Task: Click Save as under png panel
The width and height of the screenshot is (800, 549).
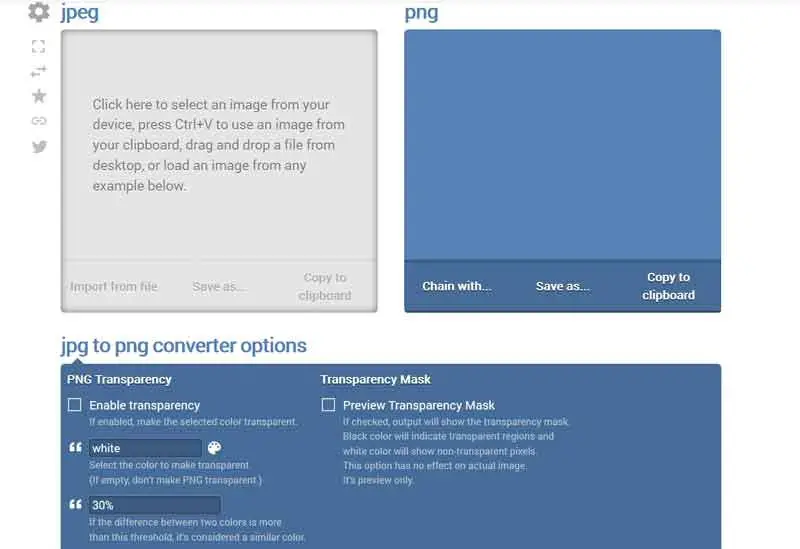Action: coord(563,286)
